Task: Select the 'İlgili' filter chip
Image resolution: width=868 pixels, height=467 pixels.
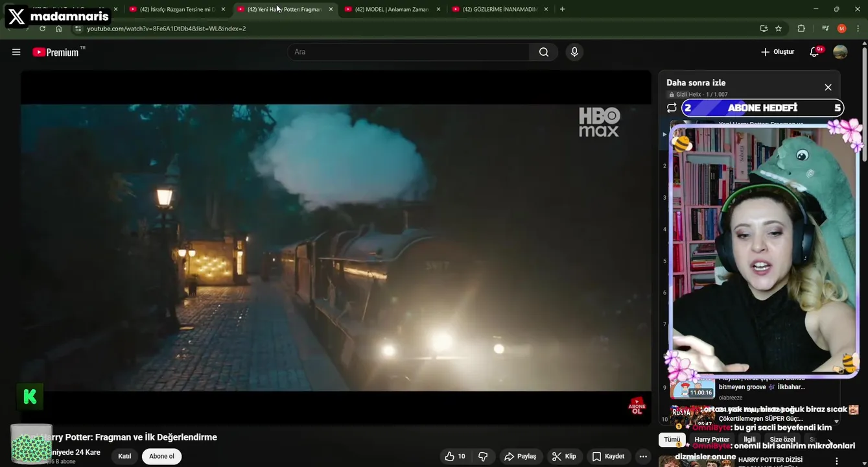Action: [749, 440]
